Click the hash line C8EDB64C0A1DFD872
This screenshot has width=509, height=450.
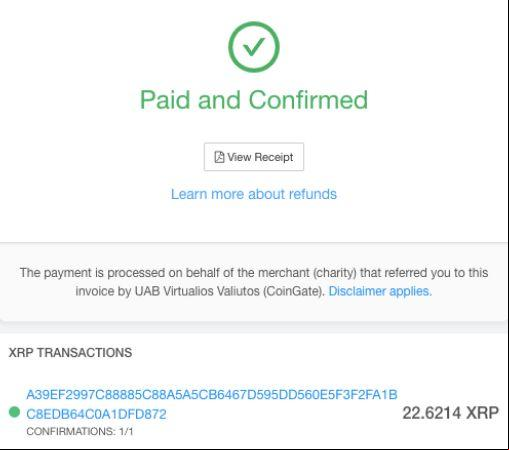coord(96,414)
